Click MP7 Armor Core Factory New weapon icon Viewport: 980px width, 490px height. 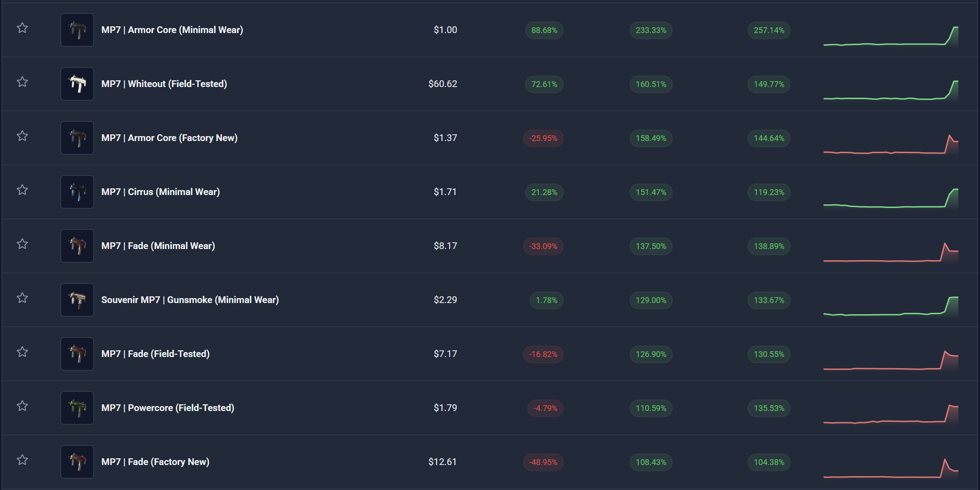(x=77, y=138)
